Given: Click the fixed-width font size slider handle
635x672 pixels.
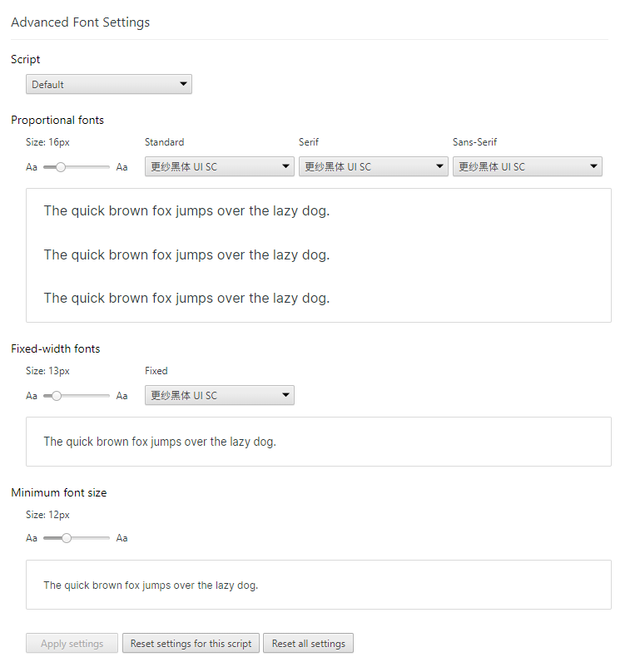Looking at the screenshot, I should tap(57, 396).
